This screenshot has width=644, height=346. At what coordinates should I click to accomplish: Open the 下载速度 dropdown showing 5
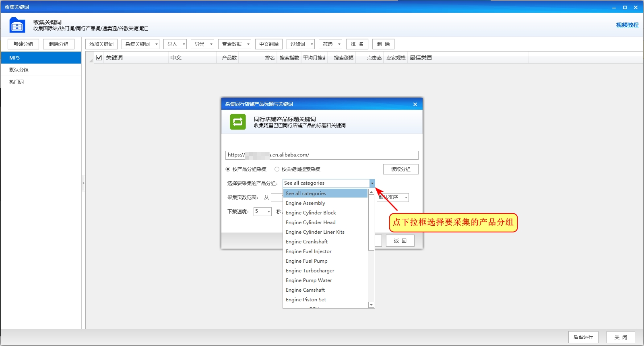coord(262,212)
